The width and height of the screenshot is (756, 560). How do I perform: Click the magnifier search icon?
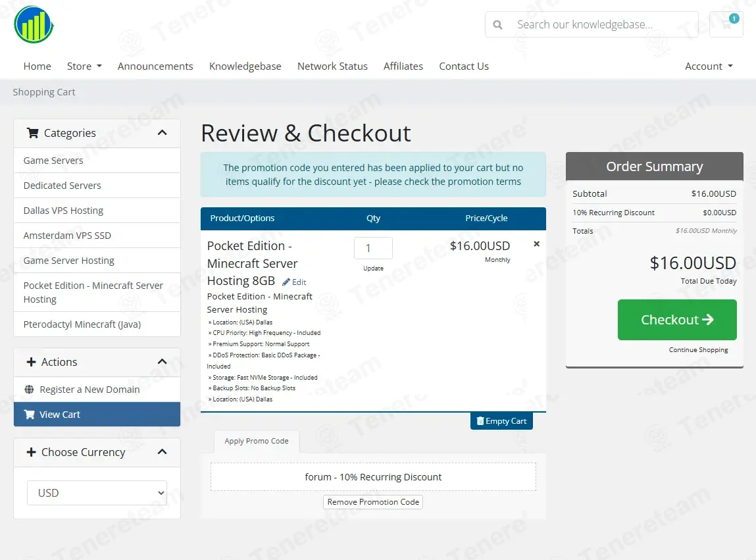click(497, 24)
